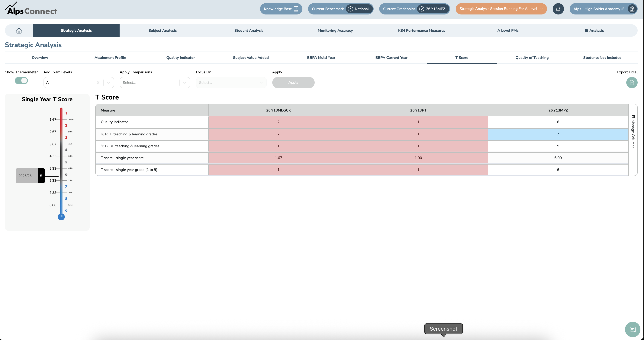Open notifications bell icon
The width and height of the screenshot is (644, 340).
pyautogui.click(x=558, y=9)
